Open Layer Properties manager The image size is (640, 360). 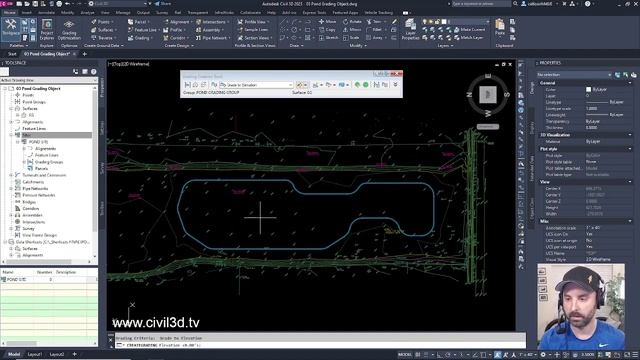click(410, 29)
